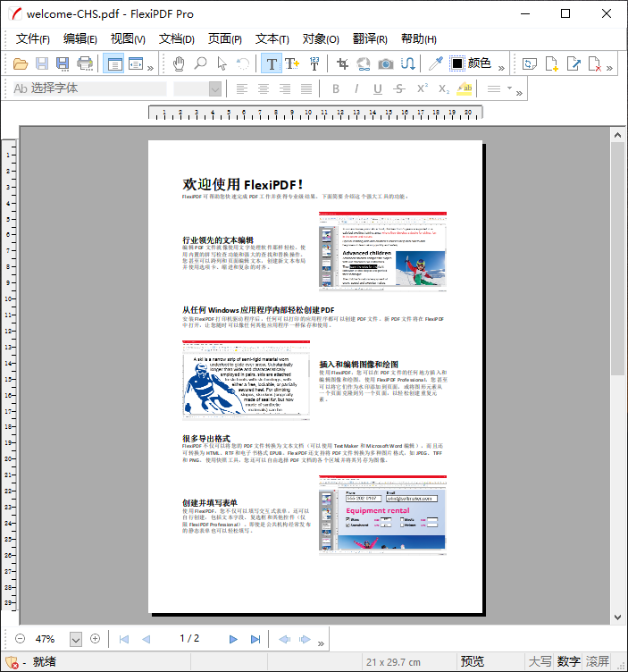The height and width of the screenshot is (672, 628).
Task: Click the Align left icon
Action: click(241, 88)
